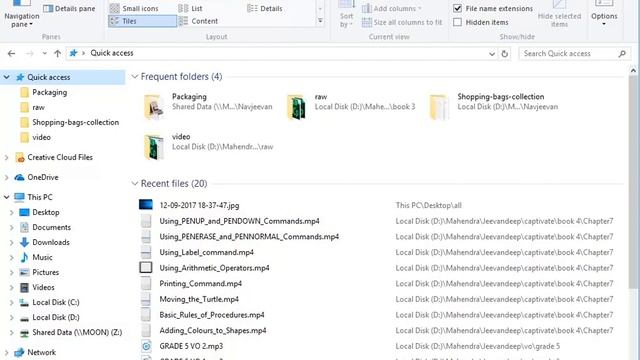Select Using_PENERASE_and_PENNORMAL_Commands.mp4
The width and height of the screenshot is (640, 360).
(249, 237)
